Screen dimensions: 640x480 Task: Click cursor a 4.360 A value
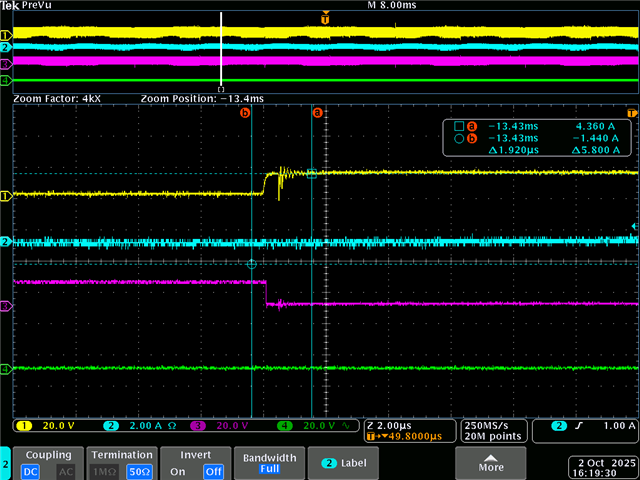595,126
